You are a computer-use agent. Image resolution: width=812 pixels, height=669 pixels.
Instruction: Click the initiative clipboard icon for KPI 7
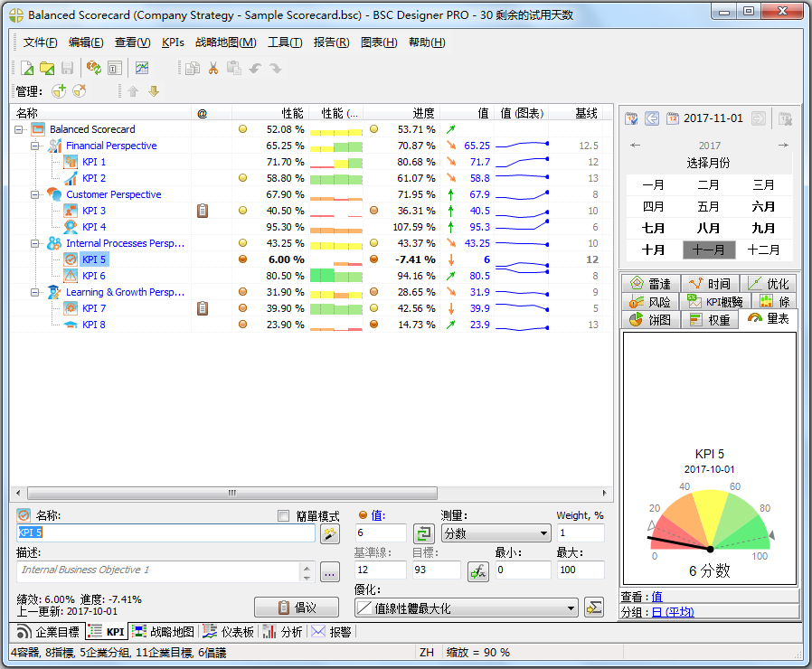(x=203, y=308)
